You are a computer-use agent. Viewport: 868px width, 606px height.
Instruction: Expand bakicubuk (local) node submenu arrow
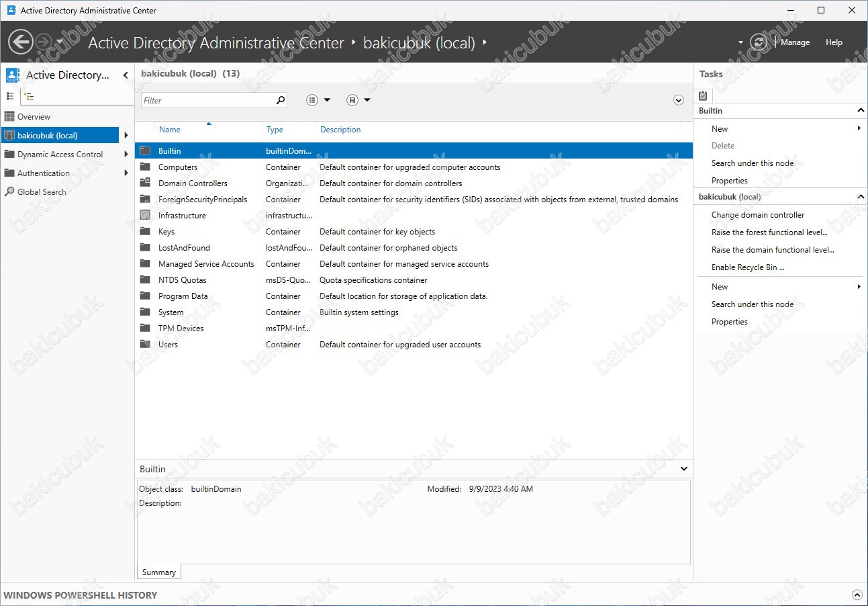click(x=126, y=136)
